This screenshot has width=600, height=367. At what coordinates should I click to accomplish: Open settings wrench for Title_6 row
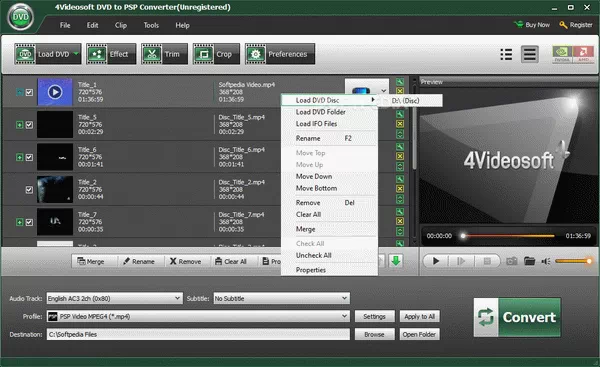[x=400, y=147]
